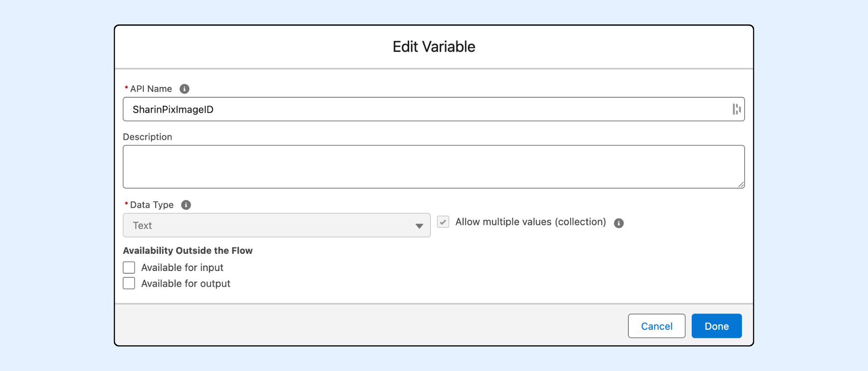The width and height of the screenshot is (868, 371).
Task: Open the Data Type combo box showing Text
Action: 271,226
